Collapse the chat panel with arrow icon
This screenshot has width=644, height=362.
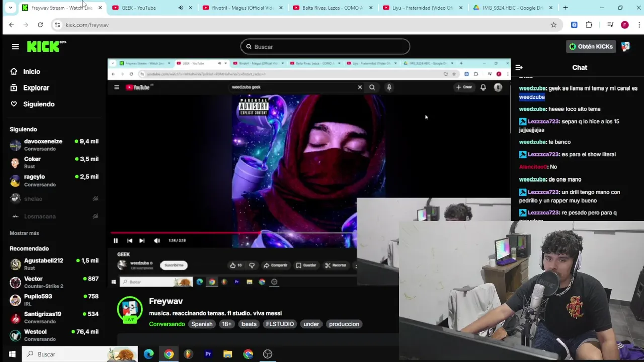[x=519, y=67]
